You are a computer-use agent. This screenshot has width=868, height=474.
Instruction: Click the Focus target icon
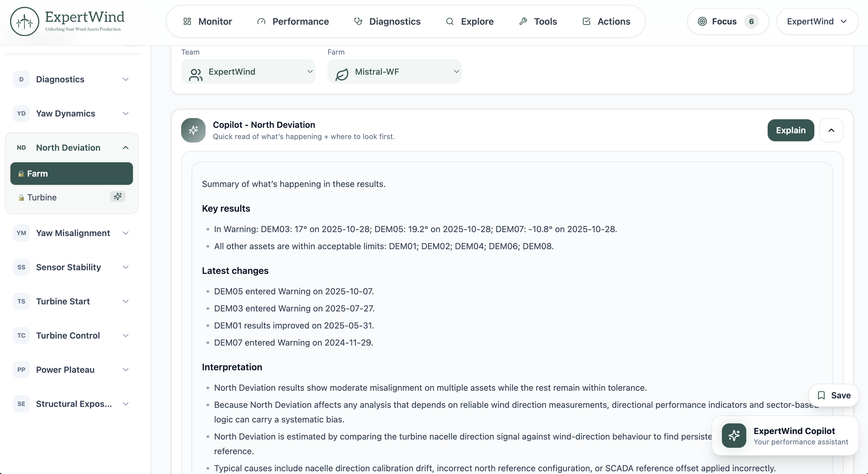(x=702, y=22)
